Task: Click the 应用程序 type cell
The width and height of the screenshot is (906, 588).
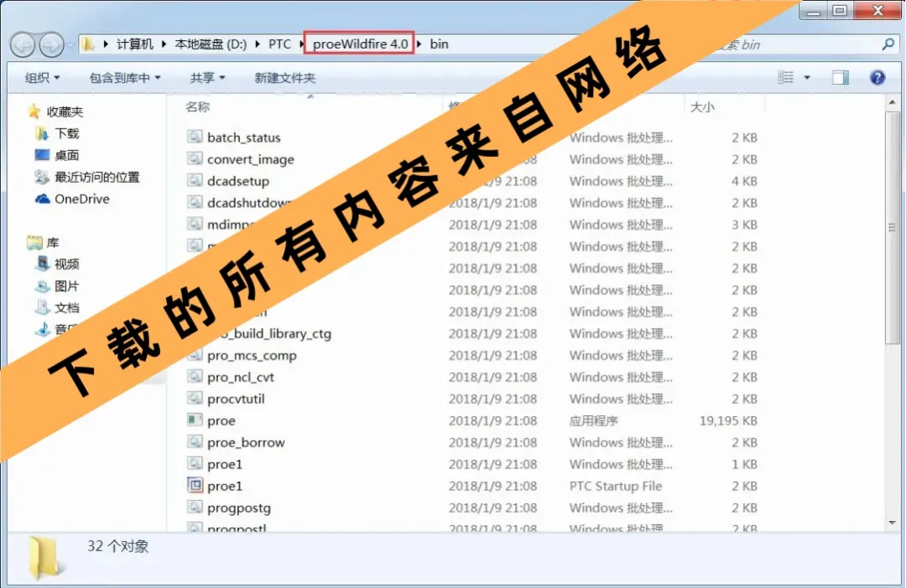Action: coord(593,420)
